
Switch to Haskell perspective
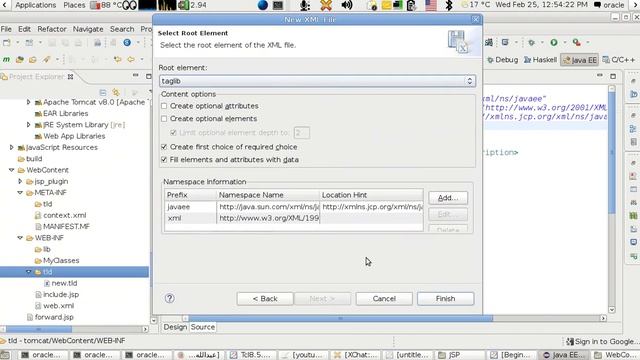(540, 60)
